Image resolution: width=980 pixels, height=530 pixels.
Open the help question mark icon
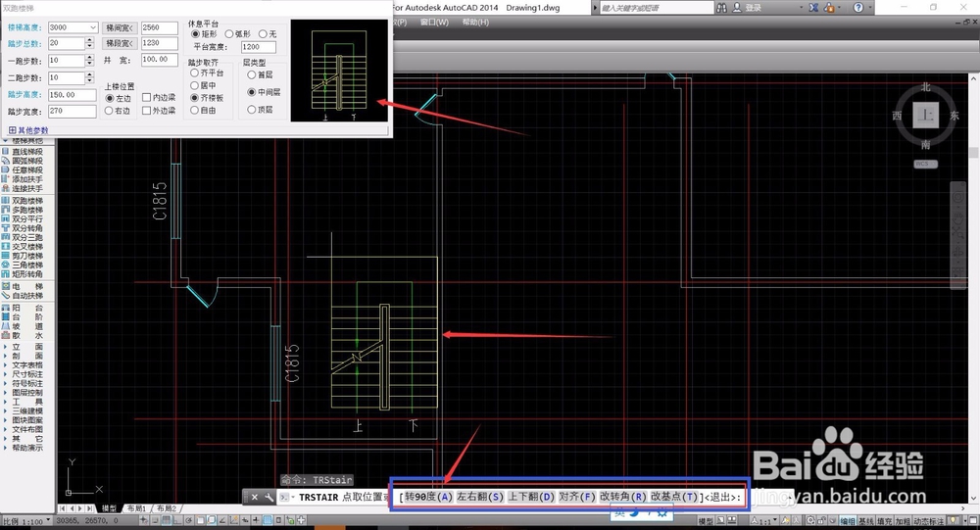[858, 8]
